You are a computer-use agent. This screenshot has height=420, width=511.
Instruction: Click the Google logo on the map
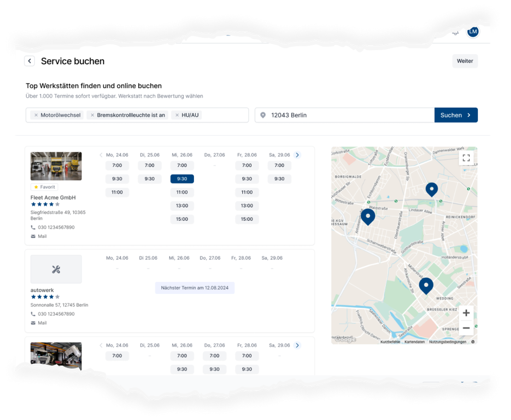point(345,339)
